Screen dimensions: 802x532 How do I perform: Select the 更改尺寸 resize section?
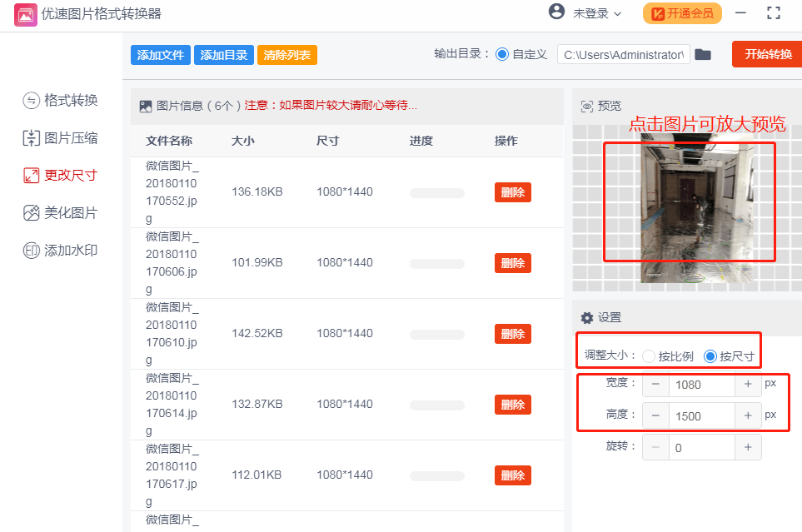coord(60,176)
